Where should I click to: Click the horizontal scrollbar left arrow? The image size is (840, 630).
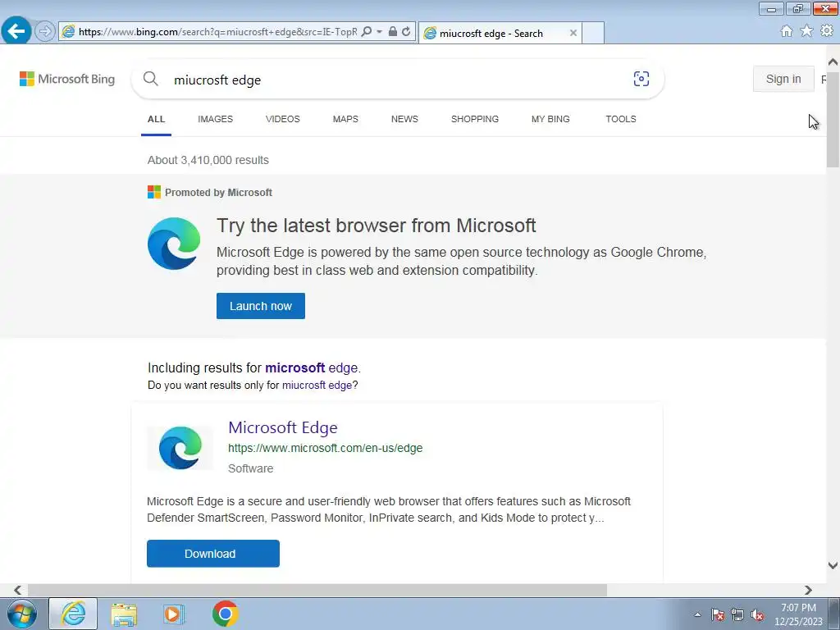pyautogui.click(x=18, y=590)
